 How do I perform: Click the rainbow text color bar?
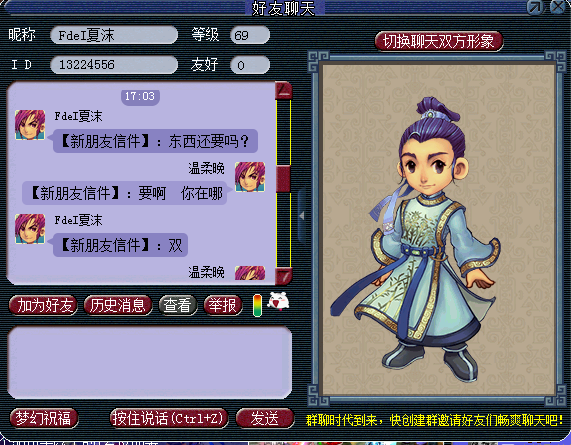[257, 305]
